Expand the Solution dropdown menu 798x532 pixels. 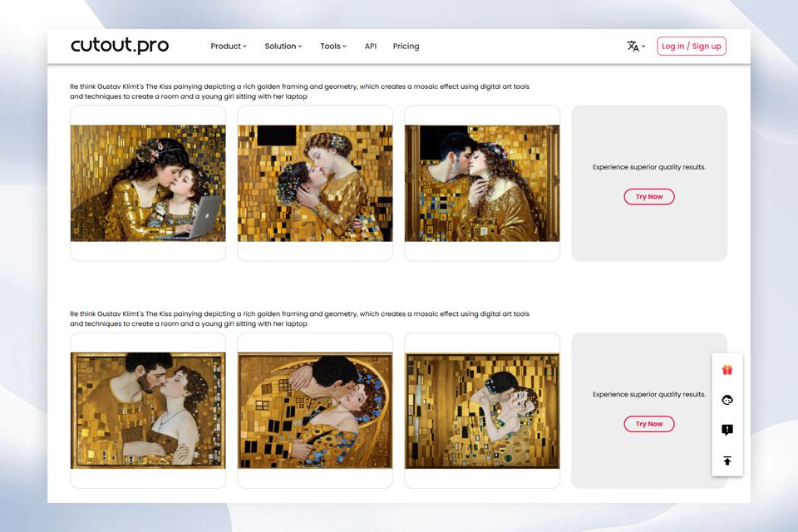[283, 47]
